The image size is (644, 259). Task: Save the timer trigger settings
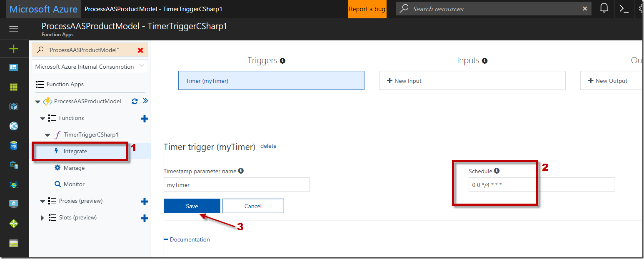click(x=192, y=206)
